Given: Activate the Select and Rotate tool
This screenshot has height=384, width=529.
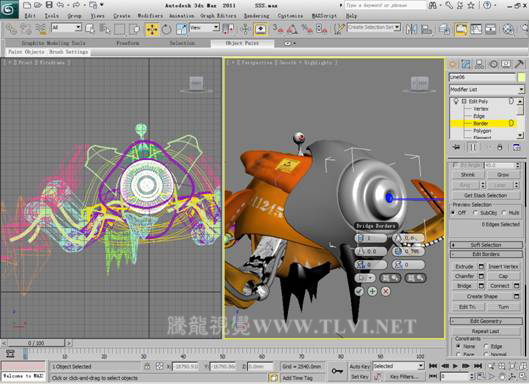Looking at the screenshot, I should (x=166, y=30).
